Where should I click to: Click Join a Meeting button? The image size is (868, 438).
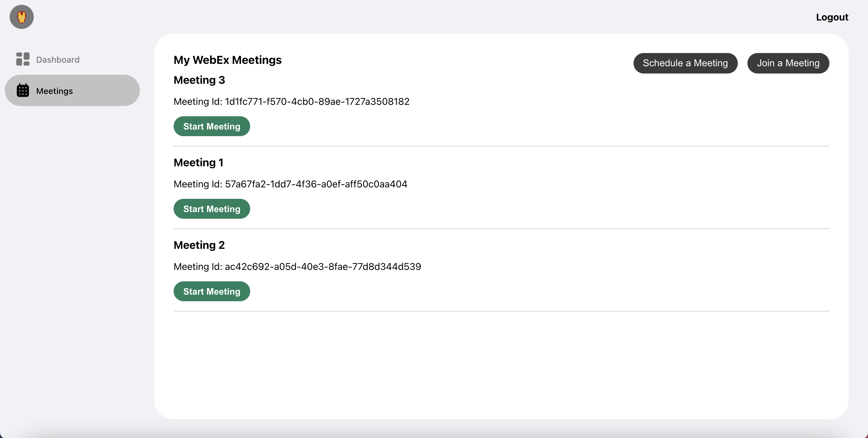[788, 63]
